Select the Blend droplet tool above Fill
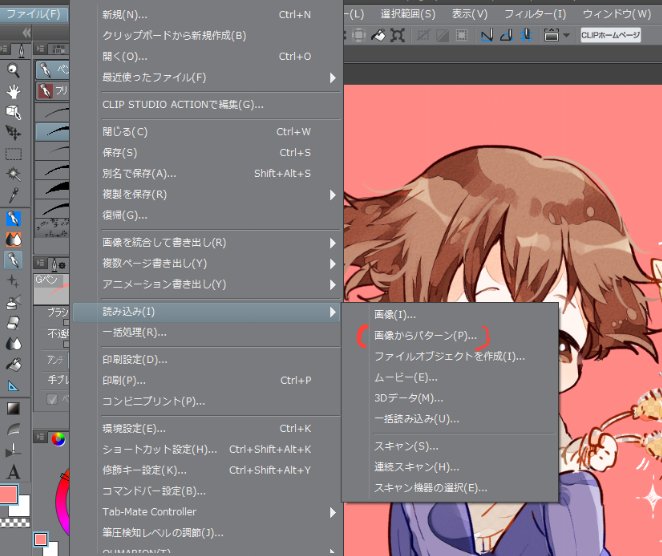Screen dimensions: 662x556 coord(14,344)
